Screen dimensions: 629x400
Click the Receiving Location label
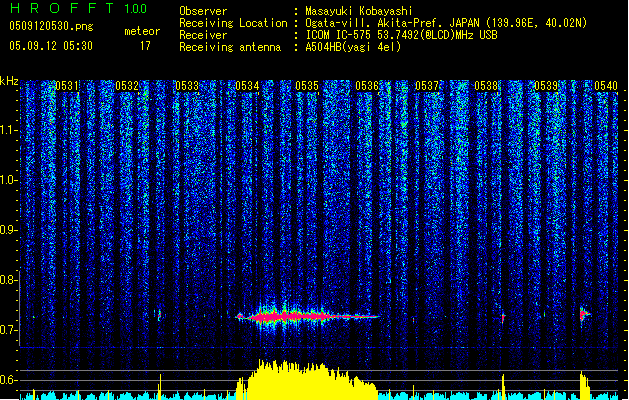[233, 23]
